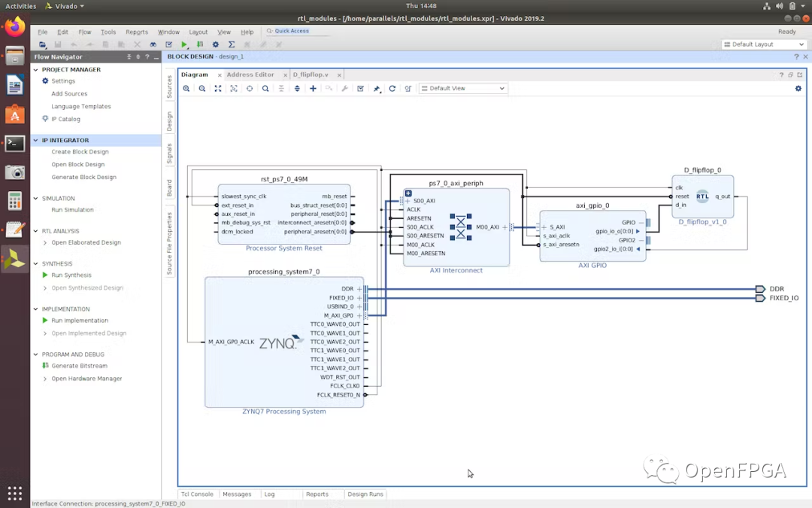Click the Quick Access search field
Viewport: 812px width, 508px height.
292,32
